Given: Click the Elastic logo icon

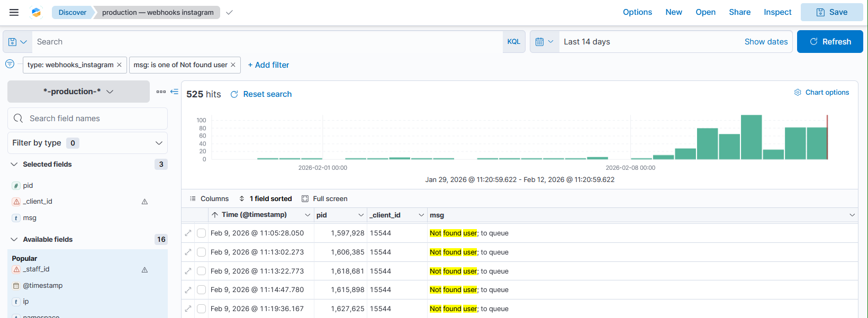Looking at the screenshot, I should (36, 12).
